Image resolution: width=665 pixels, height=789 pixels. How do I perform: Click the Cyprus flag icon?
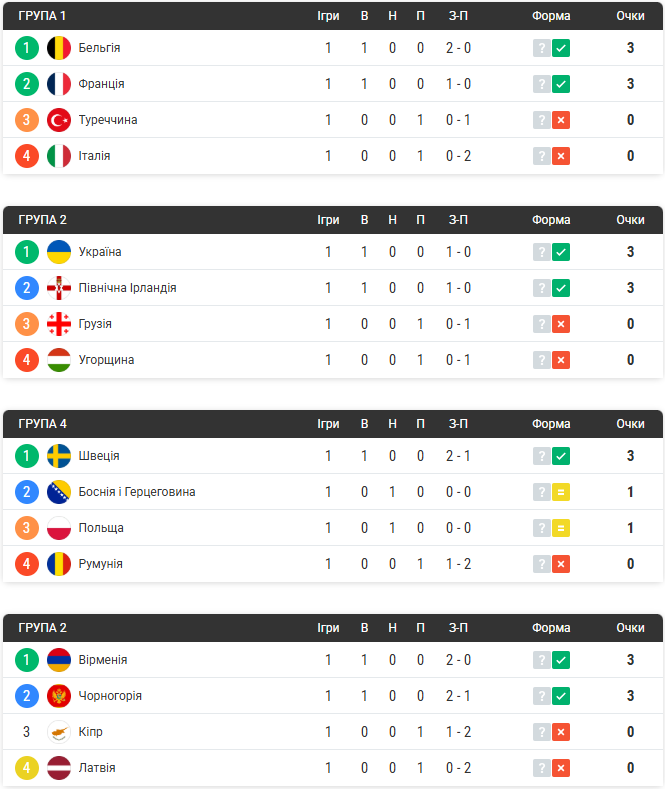59,732
